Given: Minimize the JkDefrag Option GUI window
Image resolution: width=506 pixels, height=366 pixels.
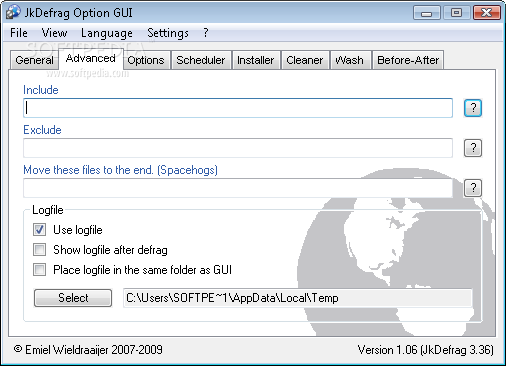Looking at the screenshot, I should (x=426, y=13).
